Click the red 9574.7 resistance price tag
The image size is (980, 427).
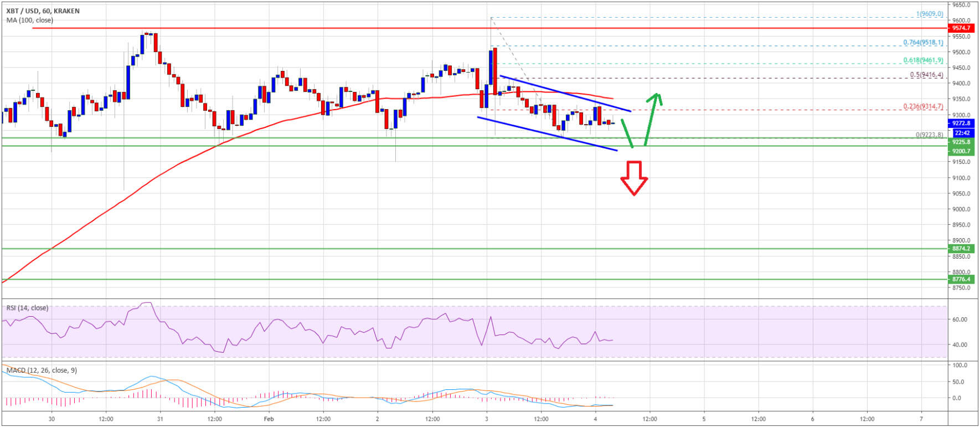pos(961,28)
